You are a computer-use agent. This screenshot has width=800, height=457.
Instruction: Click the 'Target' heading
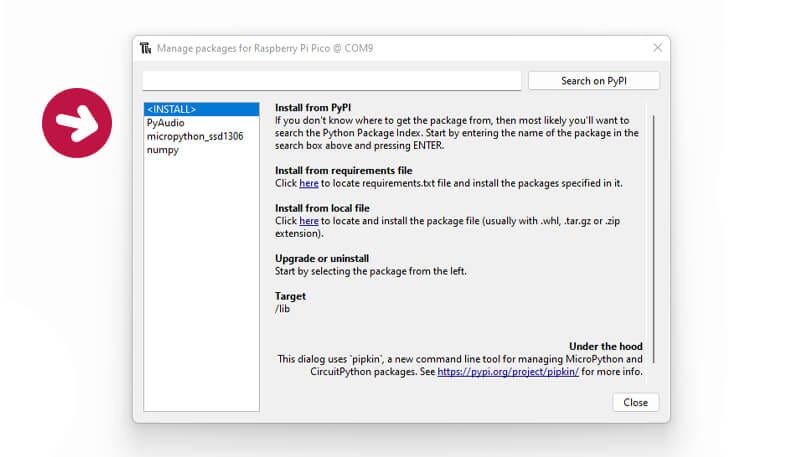(290, 296)
